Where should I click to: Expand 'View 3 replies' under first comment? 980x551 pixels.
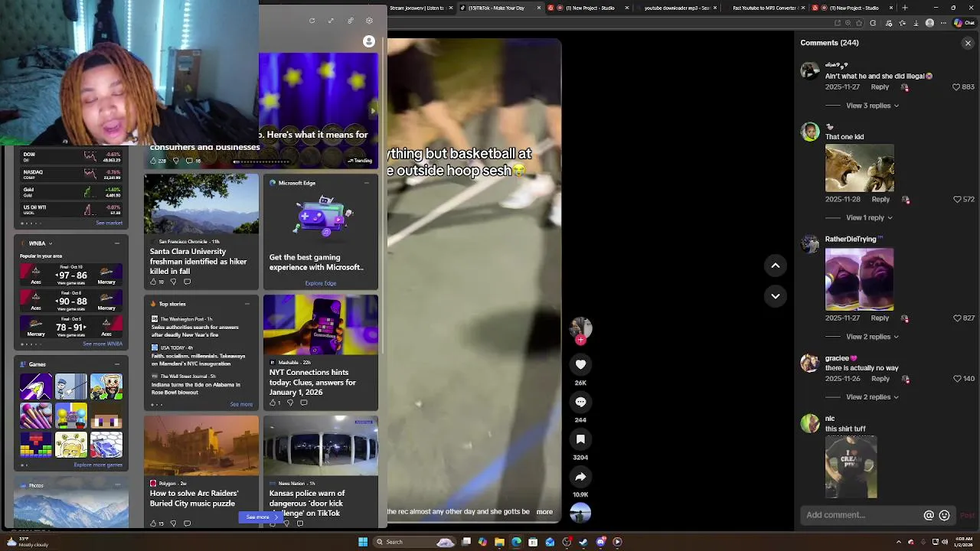[872, 106]
